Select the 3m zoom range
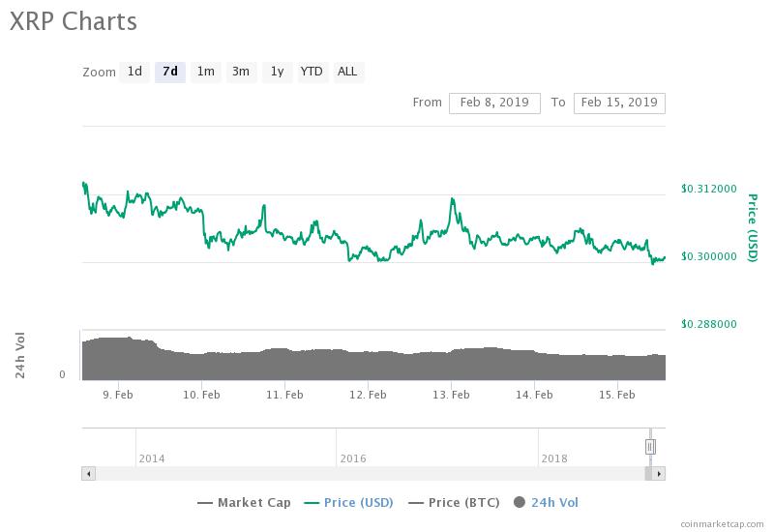Image resolution: width=774 pixels, height=532 pixels. [x=241, y=72]
